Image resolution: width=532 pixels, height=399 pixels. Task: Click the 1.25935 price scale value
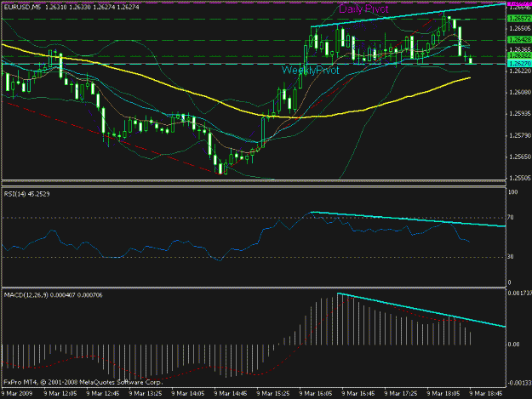(x=520, y=113)
